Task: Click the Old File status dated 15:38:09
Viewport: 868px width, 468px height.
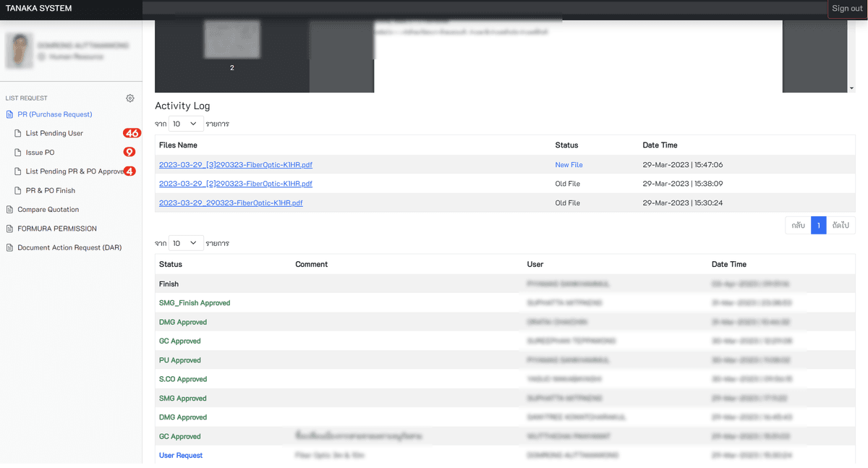Action: pyautogui.click(x=568, y=184)
